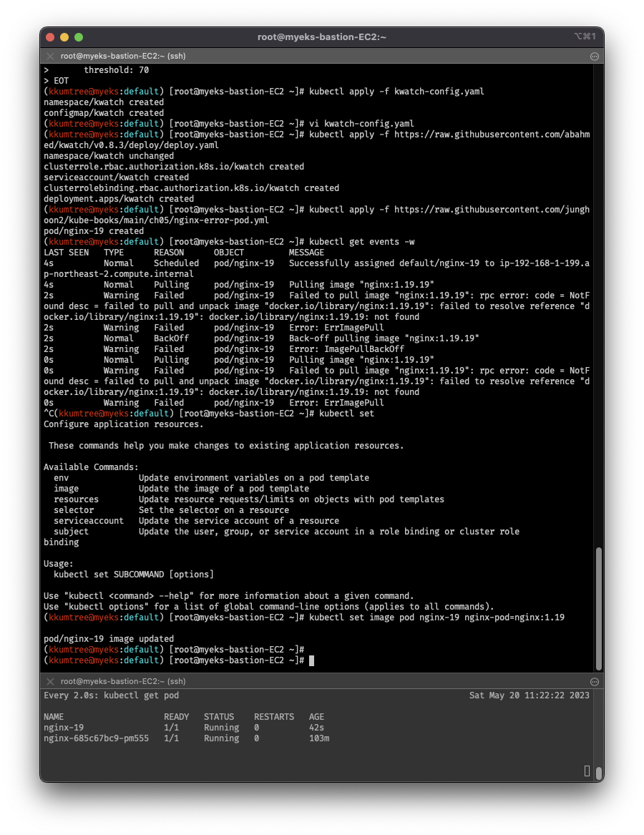Click the 'OBJECT' column header
Image resolution: width=644 pixels, height=835 pixels.
point(229,253)
